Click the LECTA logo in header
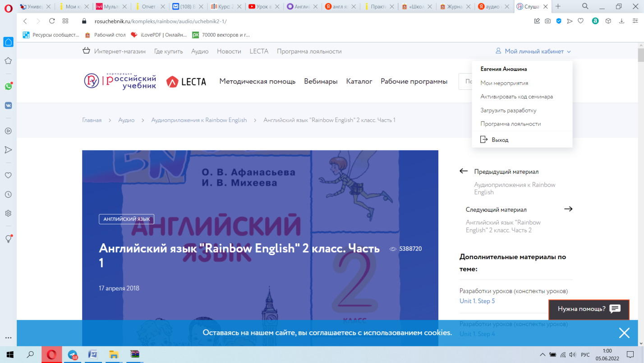Screen dimensions: 644x363 (x=186, y=82)
